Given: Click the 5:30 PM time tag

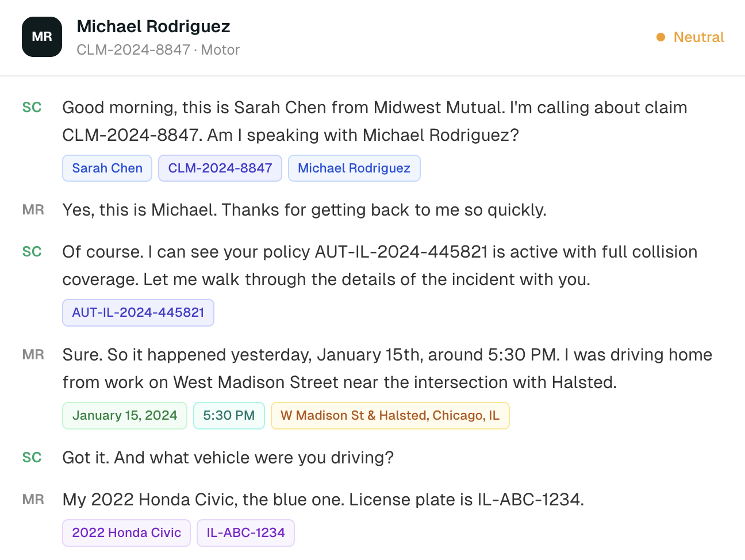Looking at the screenshot, I should pos(229,416).
